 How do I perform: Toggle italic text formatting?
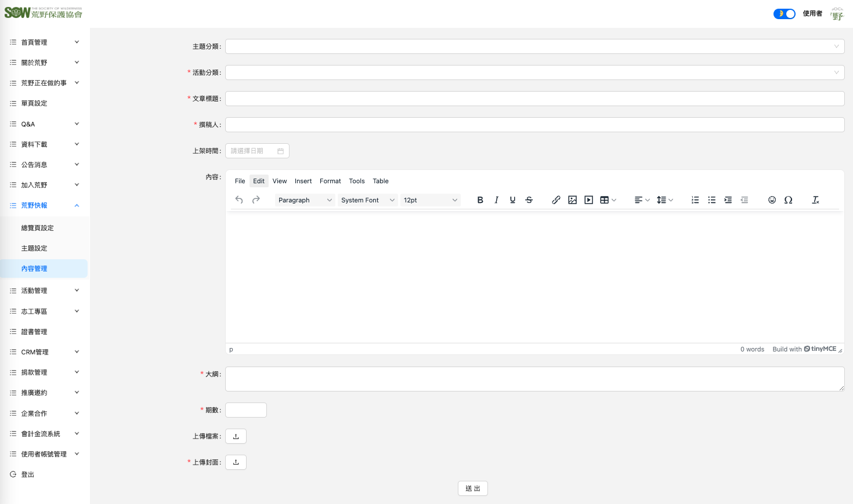point(496,200)
